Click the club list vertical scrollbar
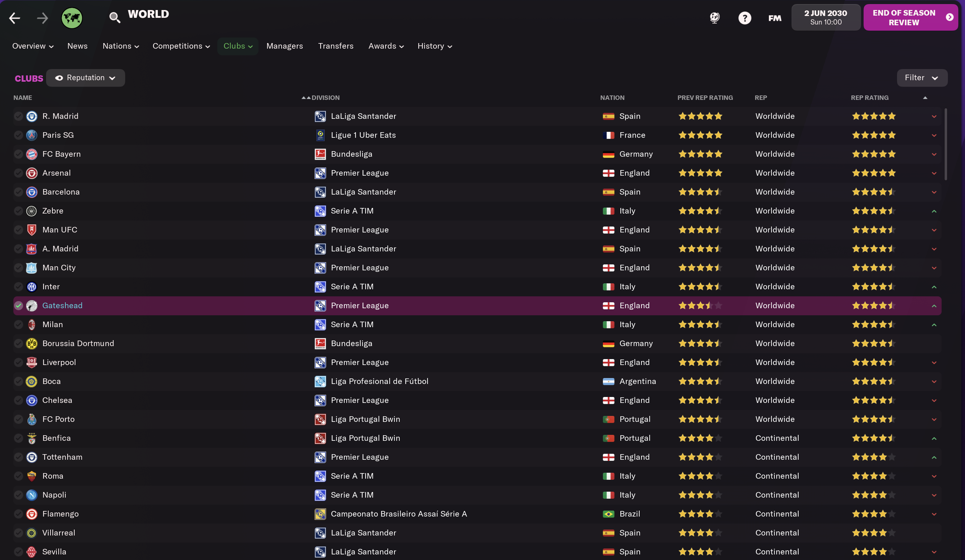 click(945, 144)
